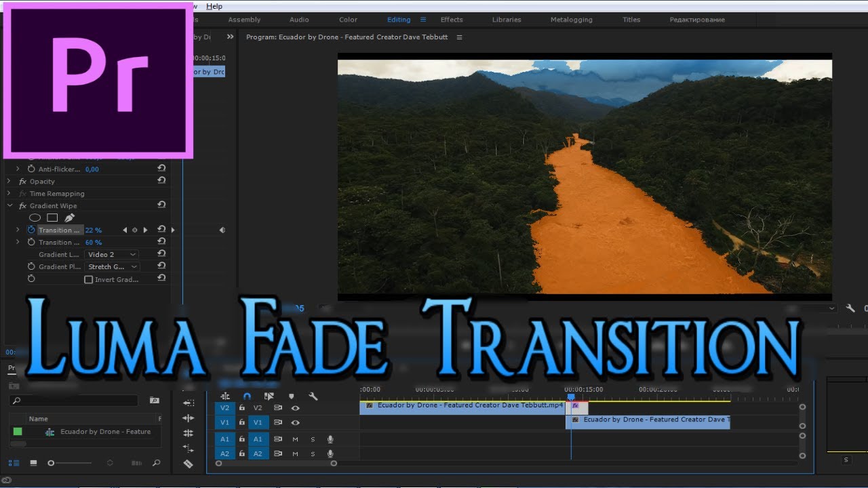Select the Rate Stretch tool
The width and height of the screenshot is (868, 488).
[188, 449]
